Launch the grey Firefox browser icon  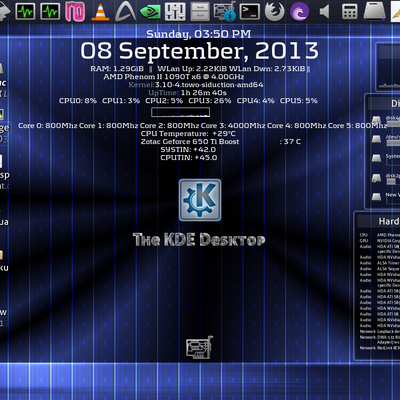[x=275, y=11]
